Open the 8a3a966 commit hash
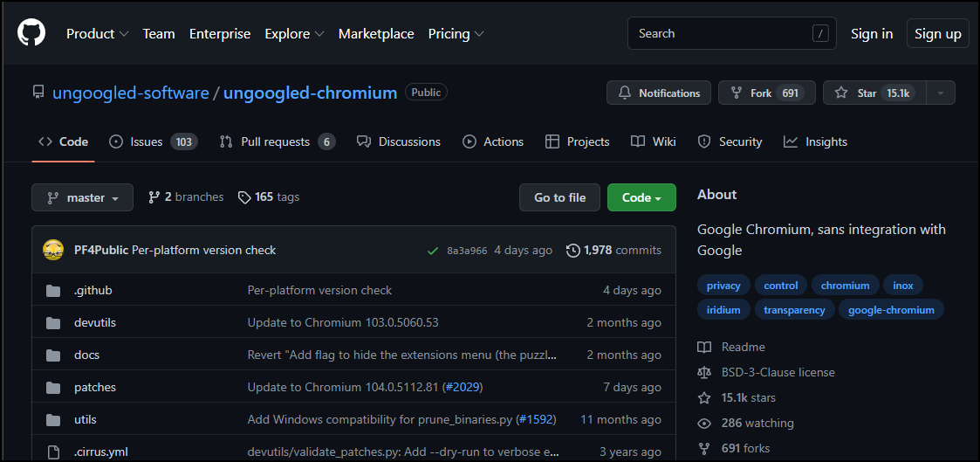This screenshot has width=980, height=462. pyautogui.click(x=467, y=252)
